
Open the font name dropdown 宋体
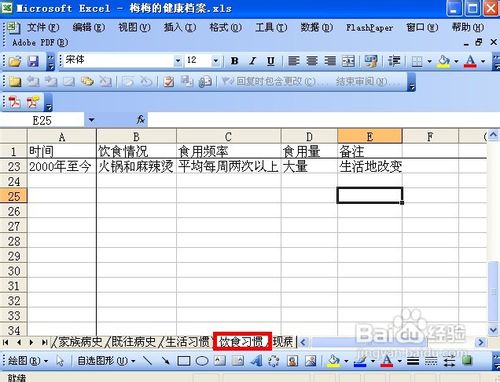pos(178,61)
